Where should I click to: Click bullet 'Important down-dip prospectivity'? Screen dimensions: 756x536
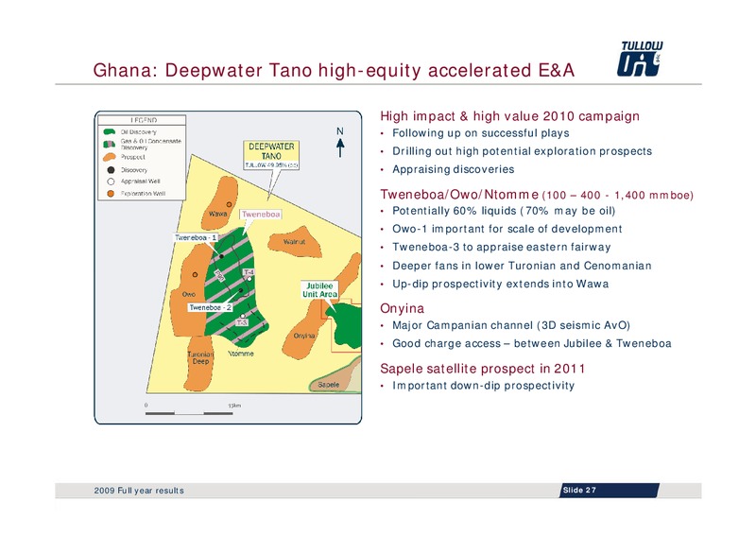pyautogui.click(x=483, y=386)
